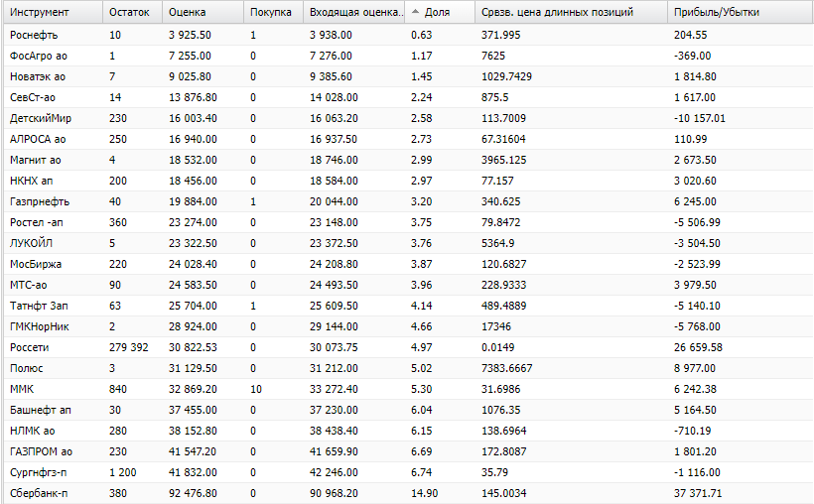Click the Сургнфгз-п balance 1 200
This screenshot has width=814, height=504.
[122, 472]
